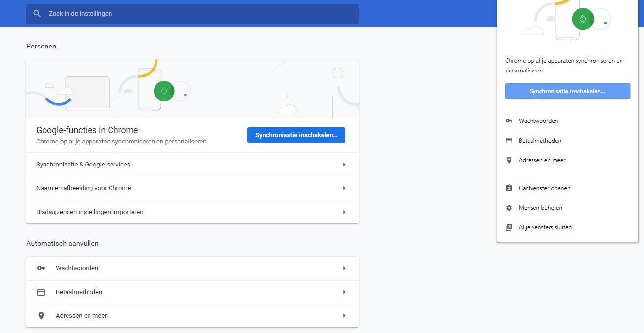Click the key icon beside Wachtwoorden in settings list
The height and width of the screenshot is (333, 644).
click(41, 268)
